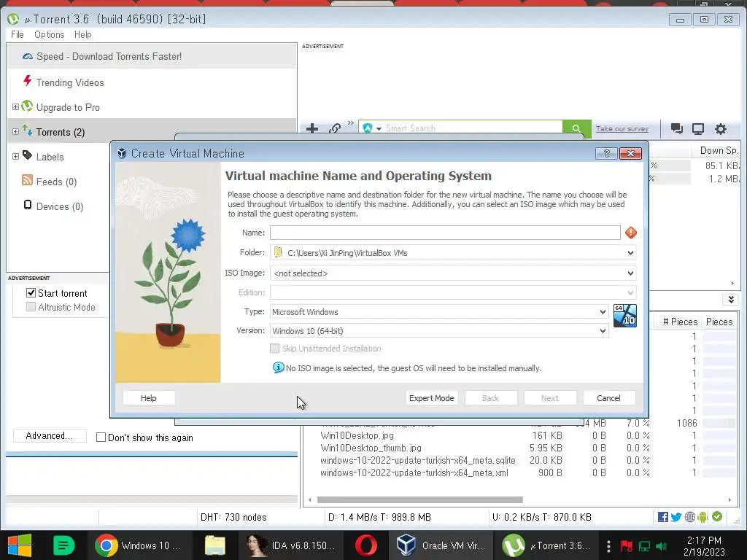Click the volume speaker tray icon

pyautogui.click(x=661, y=545)
